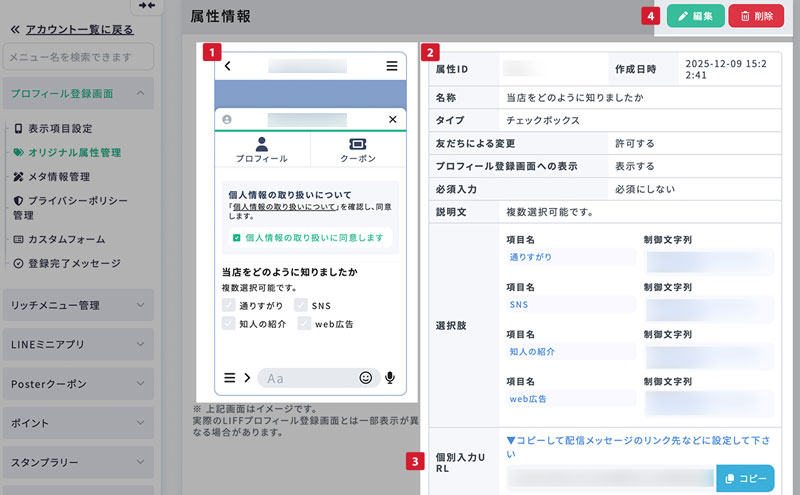Image resolution: width=800 pixels, height=495 pixels.
Task: Click the green 編集 button
Action: tap(696, 17)
